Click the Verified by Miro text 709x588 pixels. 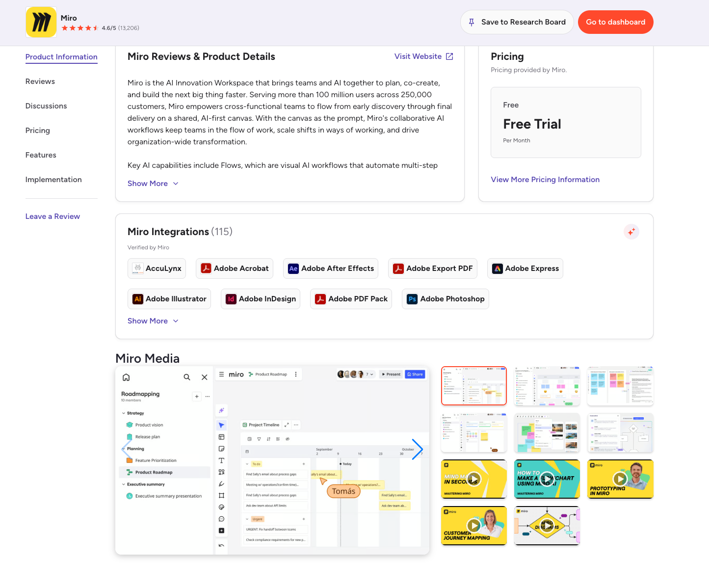pos(148,247)
